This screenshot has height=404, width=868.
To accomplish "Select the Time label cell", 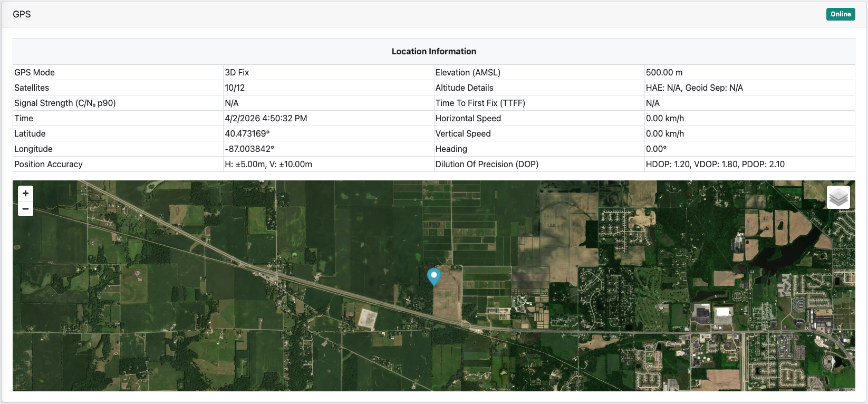I will pos(118,118).
